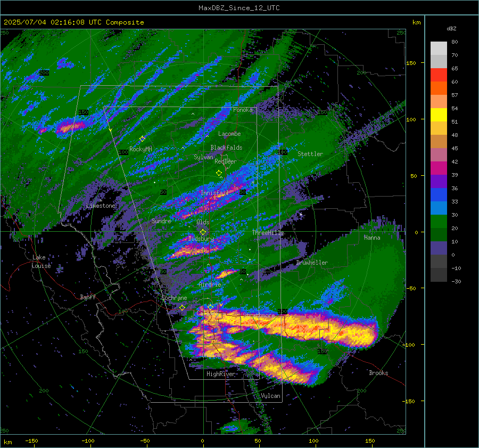Screen dimensions: 479x448
Task: Click the Olds city label
Action: point(203,222)
